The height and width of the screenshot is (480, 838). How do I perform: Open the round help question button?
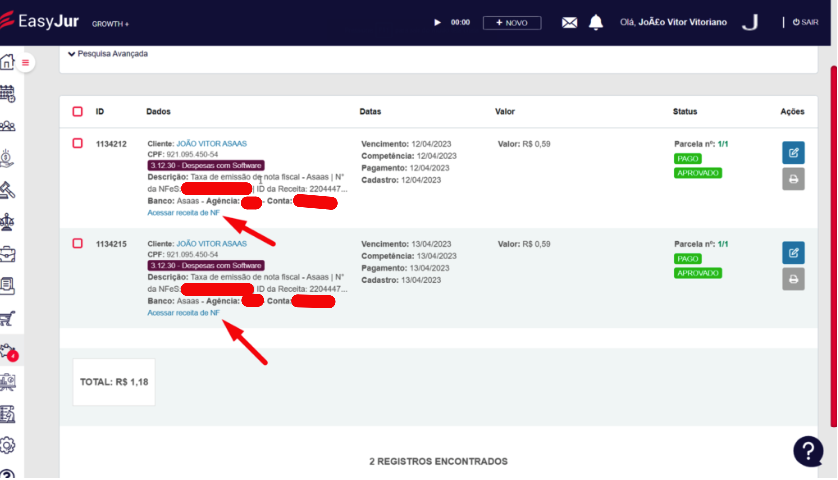(808, 451)
